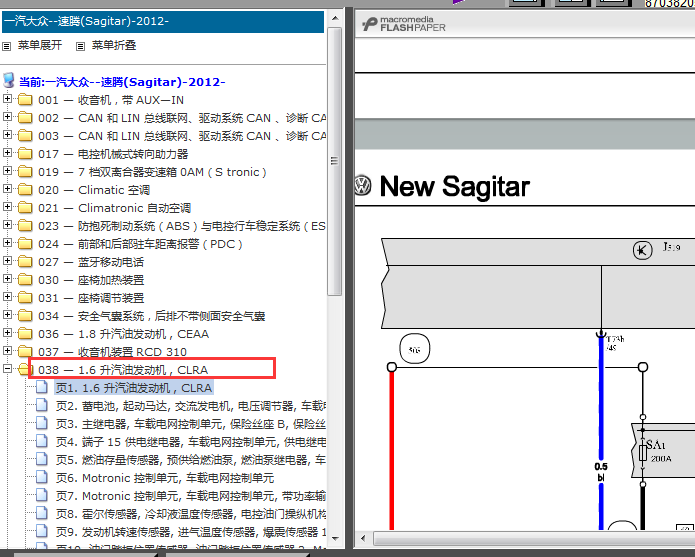Click the 一汽大众--速腾(Sagitar)-2012- header bar
Screen dimensions: 695x557
tap(163, 21)
